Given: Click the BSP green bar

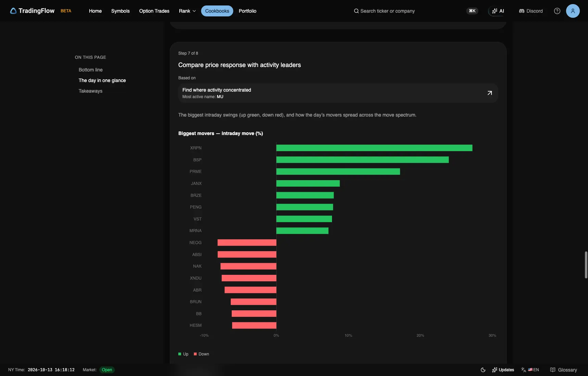Looking at the screenshot, I should [x=362, y=160].
